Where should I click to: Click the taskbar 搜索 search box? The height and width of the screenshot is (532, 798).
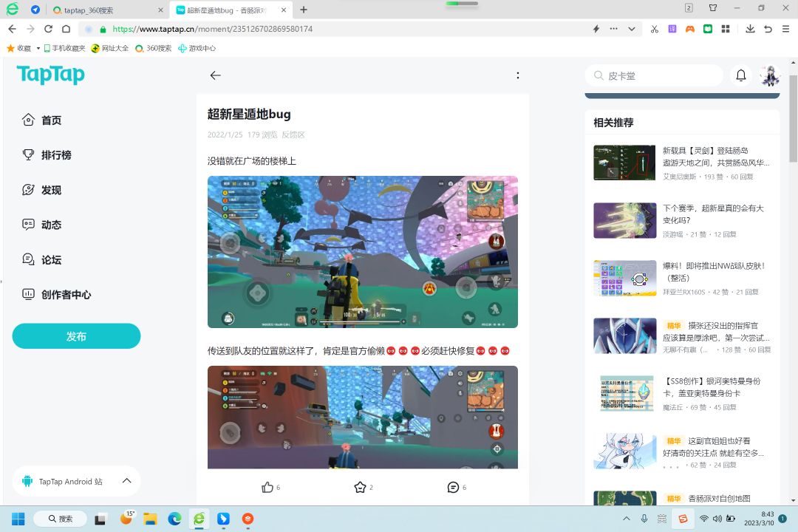(60, 519)
